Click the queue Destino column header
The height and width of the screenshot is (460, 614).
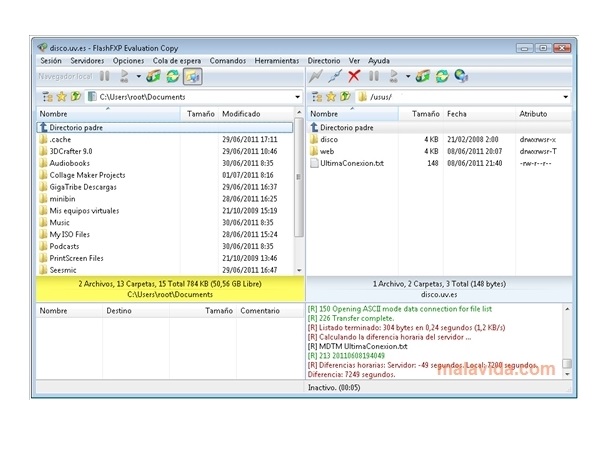pos(136,311)
